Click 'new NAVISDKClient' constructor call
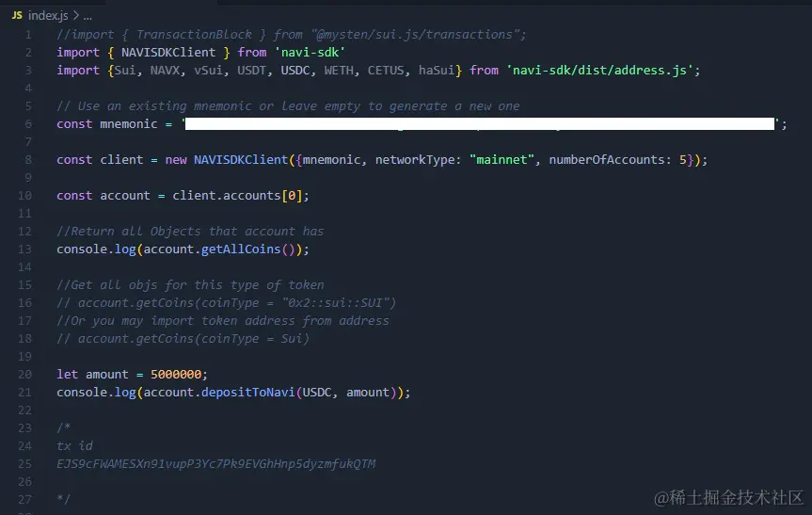Screen dimensions: 812x515 click(x=227, y=159)
